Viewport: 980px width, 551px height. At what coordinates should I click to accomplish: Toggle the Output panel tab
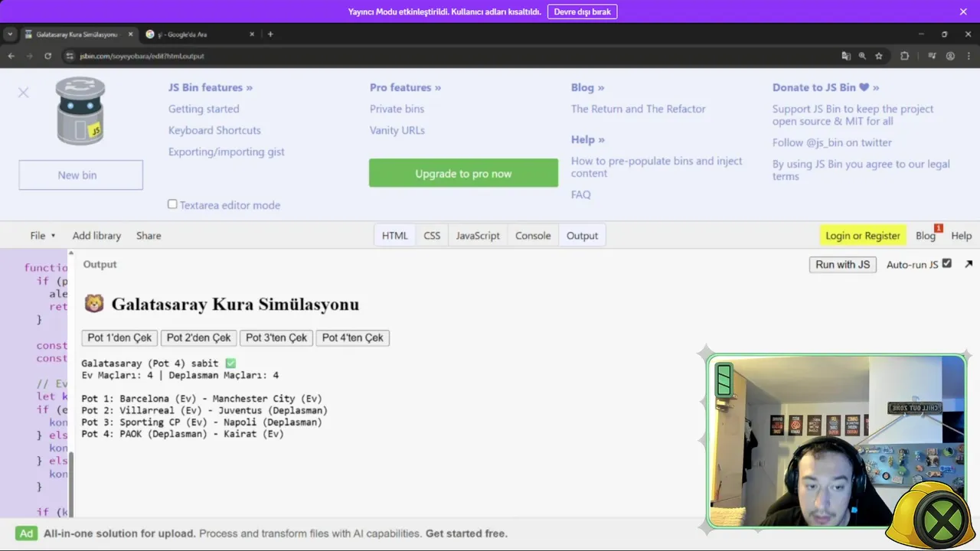582,236
